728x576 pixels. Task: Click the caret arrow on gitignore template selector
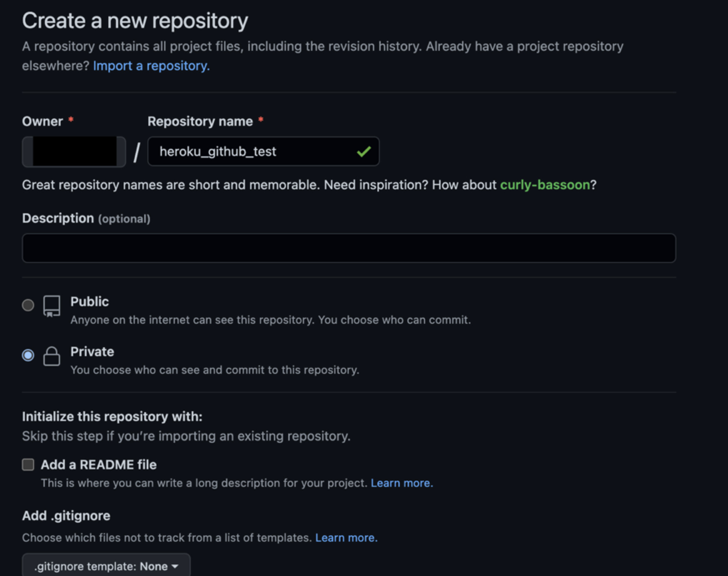click(x=175, y=566)
